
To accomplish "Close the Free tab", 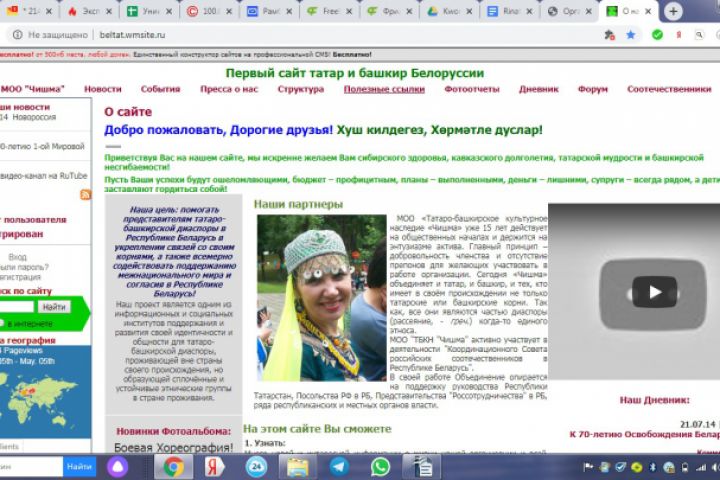I will point(349,11).
